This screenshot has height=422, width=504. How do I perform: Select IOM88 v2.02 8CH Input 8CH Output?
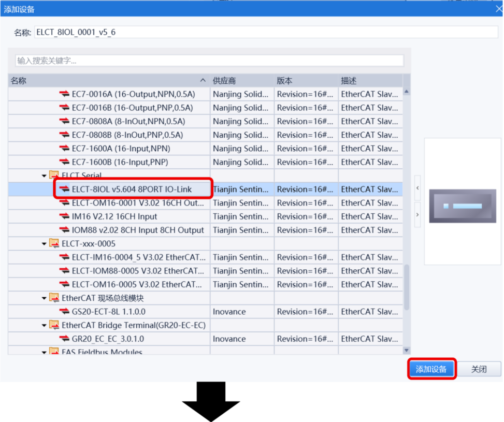[x=138, y=230]
